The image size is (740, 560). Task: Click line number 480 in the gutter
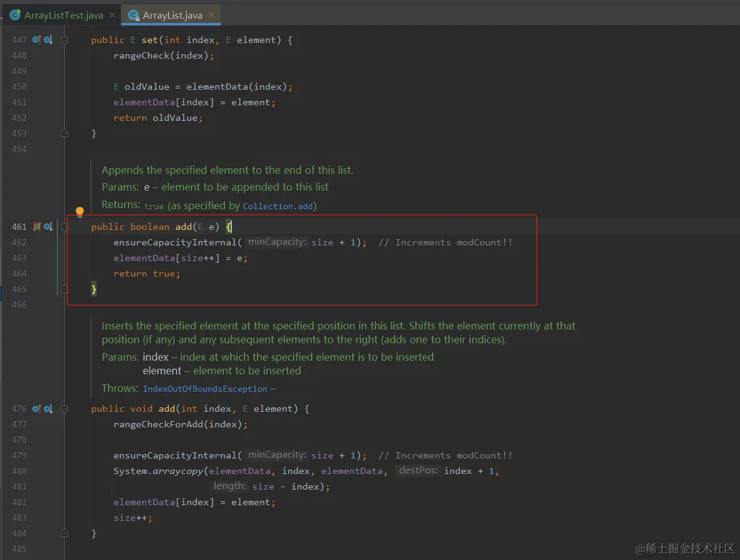pyautogui.click(x=19, y=471)
